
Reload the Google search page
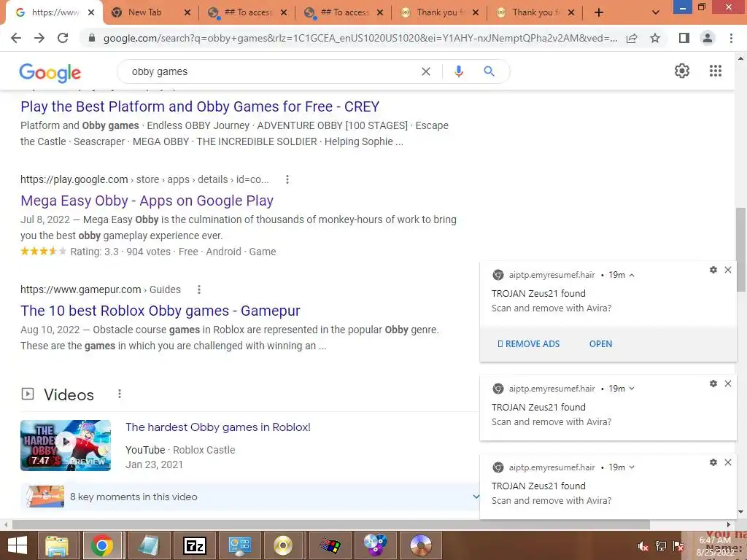pos(63,38)
